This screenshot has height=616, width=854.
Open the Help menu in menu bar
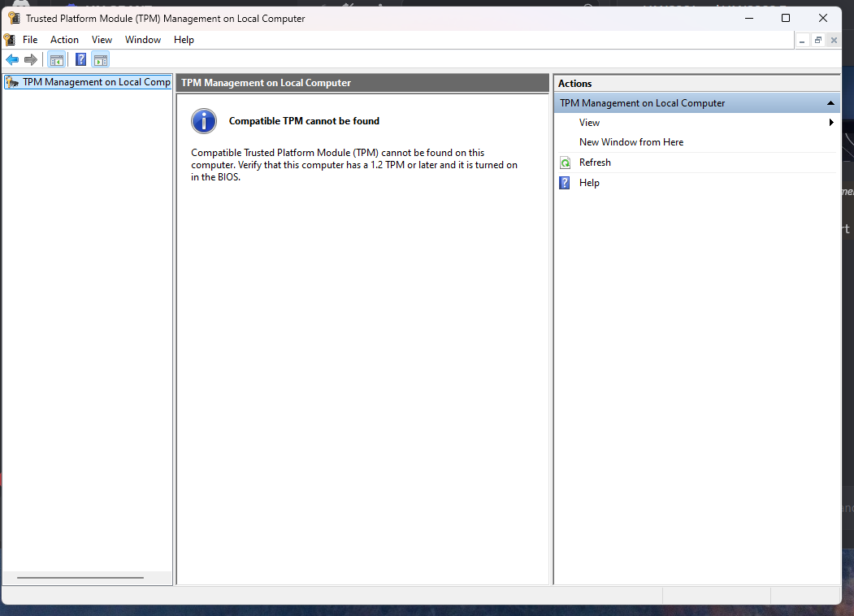[x=184, y=40]
